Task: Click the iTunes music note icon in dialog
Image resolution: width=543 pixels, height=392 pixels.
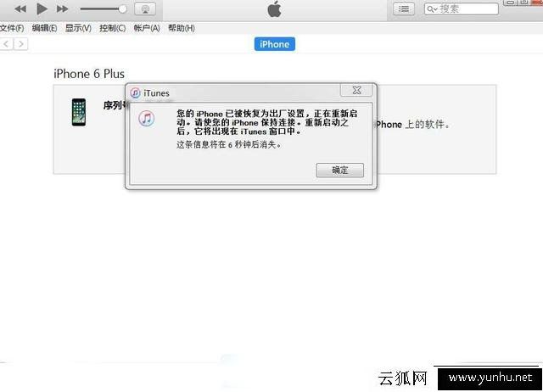Action: pyautogui.click(x=147, y=119)
